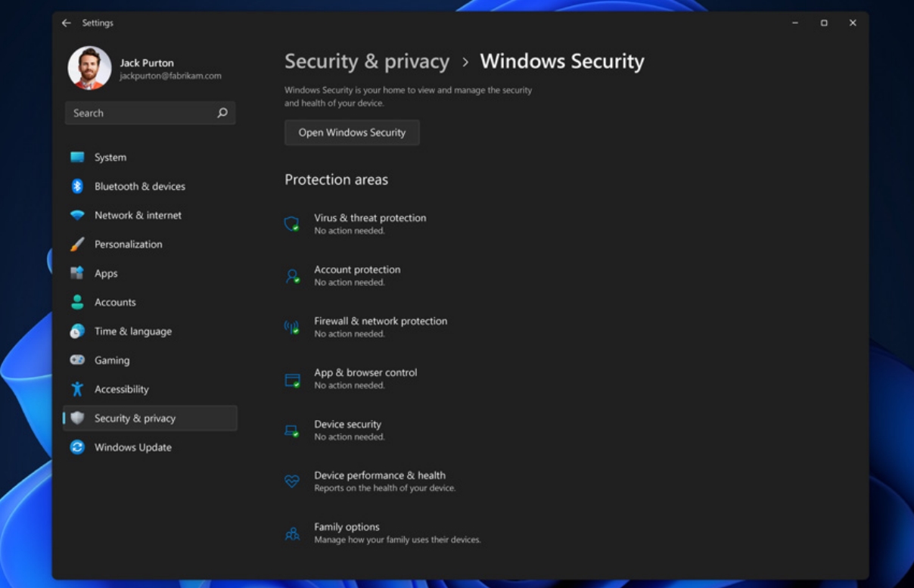This screenshot has width=914, height=588.
Task: Navigate to Personalization settings
Action: [x=128, y=244]
